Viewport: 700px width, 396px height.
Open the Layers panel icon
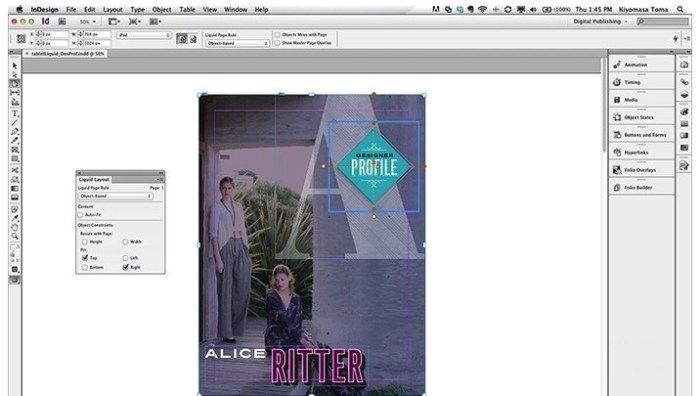[x=684, y=95]
